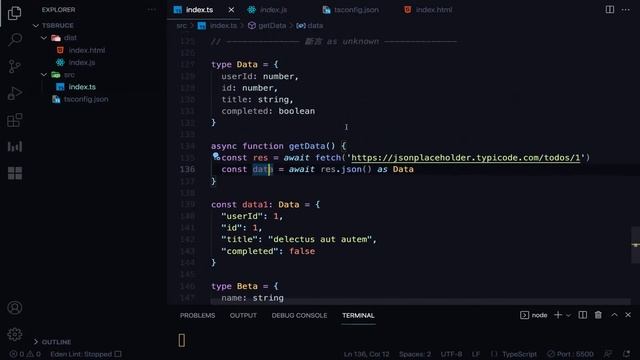
Task: Click the editor minimap scrollbar slider
Action: [636, 245]
